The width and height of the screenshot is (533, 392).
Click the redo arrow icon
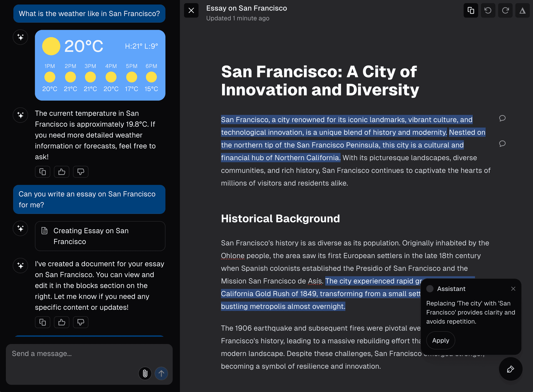(x=505, y=11)
